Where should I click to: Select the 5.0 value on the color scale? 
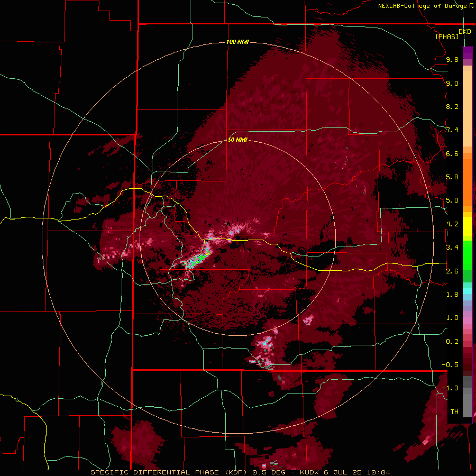(x=452, y=200)
